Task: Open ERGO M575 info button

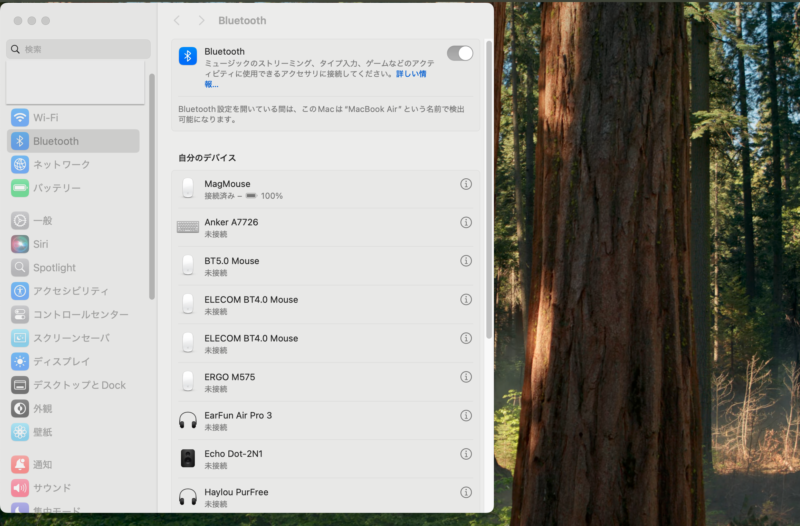Action: (465, 377)
